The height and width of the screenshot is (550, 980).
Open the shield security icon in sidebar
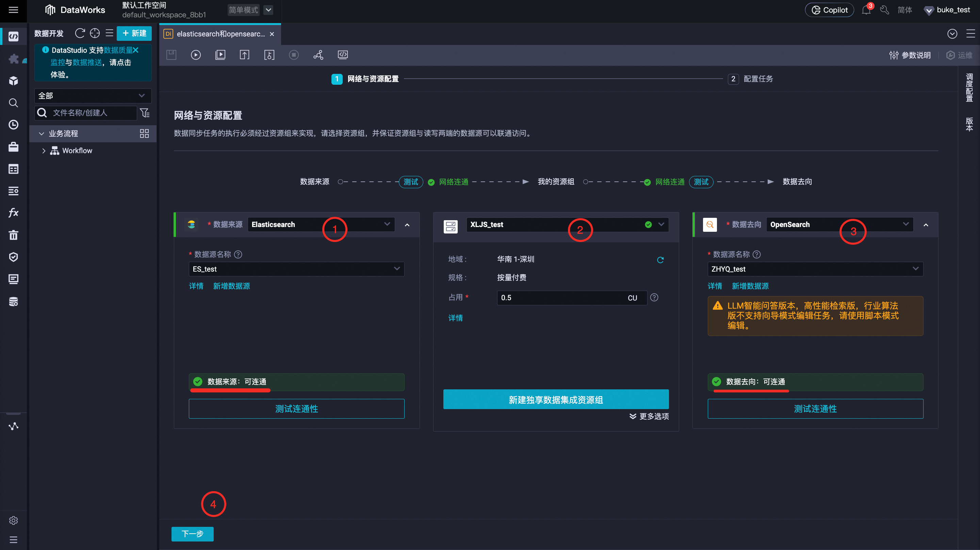tap(13, 257)
